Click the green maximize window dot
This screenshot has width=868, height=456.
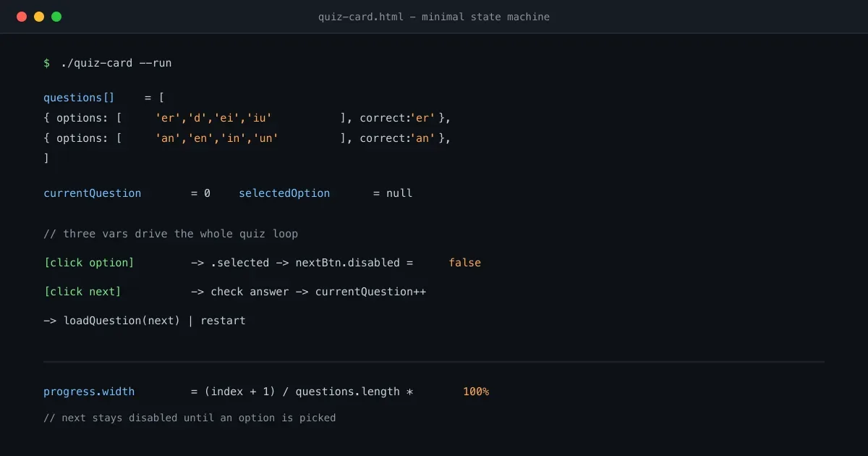click(x=56, y=17)
